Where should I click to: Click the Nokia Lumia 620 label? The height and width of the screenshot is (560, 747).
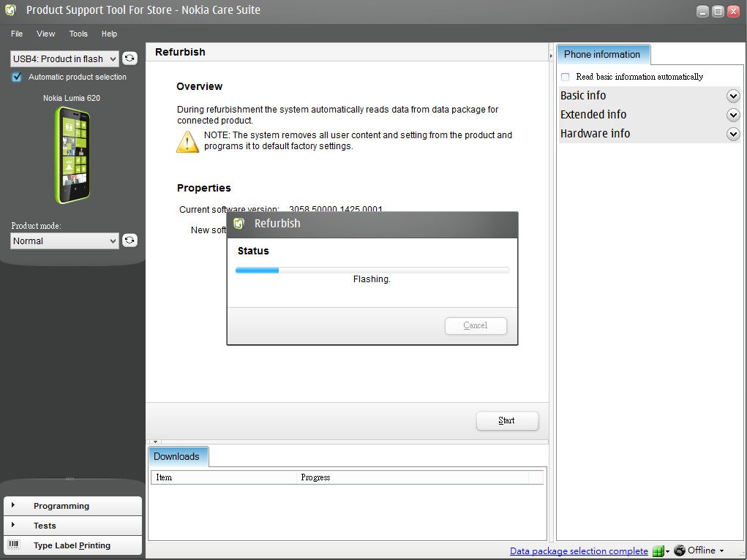click(x=72, y=98)
